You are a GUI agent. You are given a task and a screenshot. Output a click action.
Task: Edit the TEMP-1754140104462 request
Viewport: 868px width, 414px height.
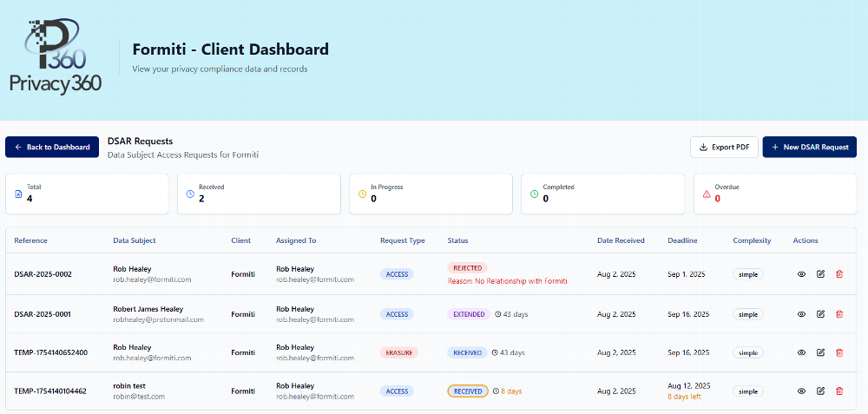pyautogui.click(x=820, y=391)
